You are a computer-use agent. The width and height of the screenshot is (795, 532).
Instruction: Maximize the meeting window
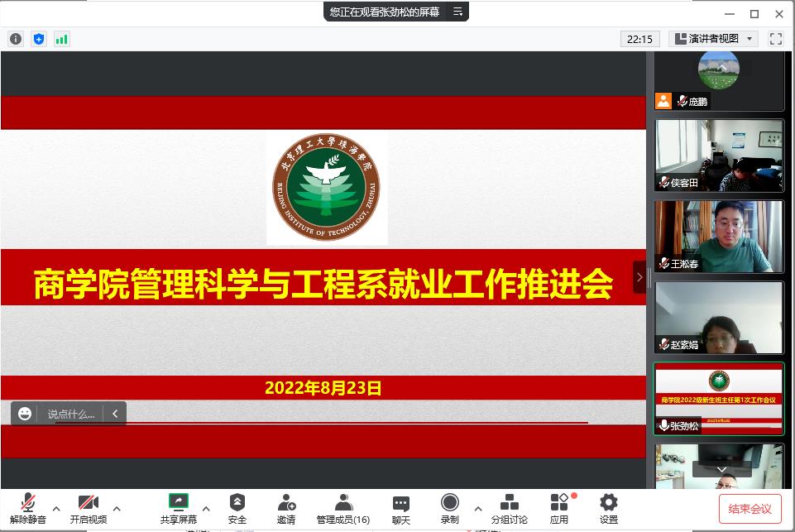coord(754,14)
